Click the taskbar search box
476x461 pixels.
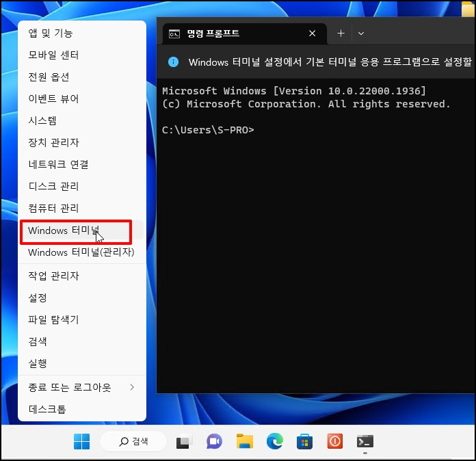click(133, 441)
